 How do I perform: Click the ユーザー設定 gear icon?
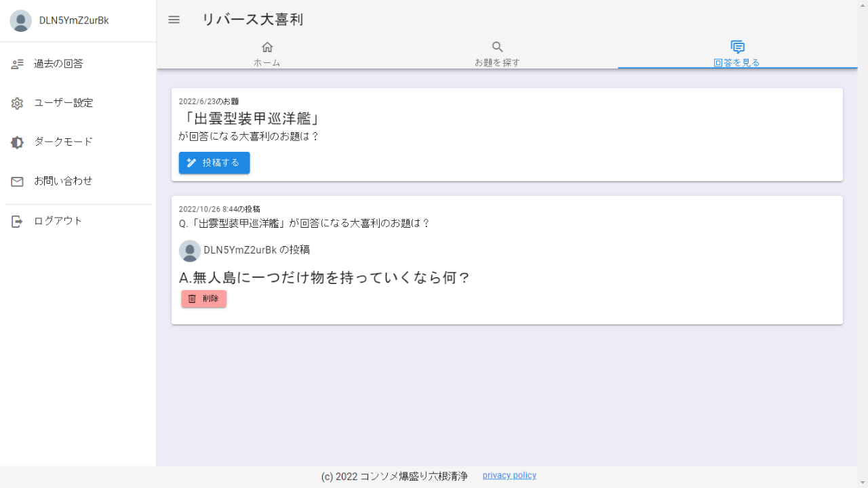point(18,104)
